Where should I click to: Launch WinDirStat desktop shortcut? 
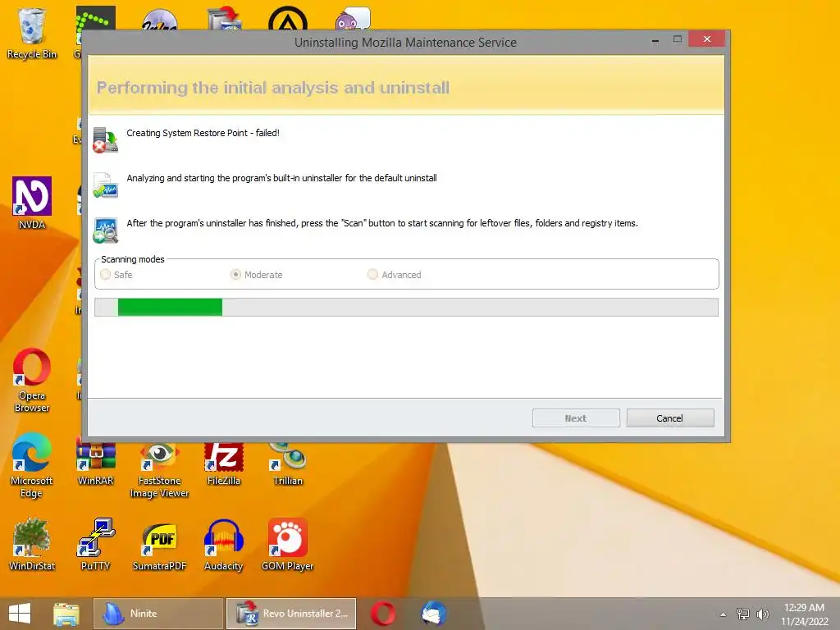coord(32,545)
